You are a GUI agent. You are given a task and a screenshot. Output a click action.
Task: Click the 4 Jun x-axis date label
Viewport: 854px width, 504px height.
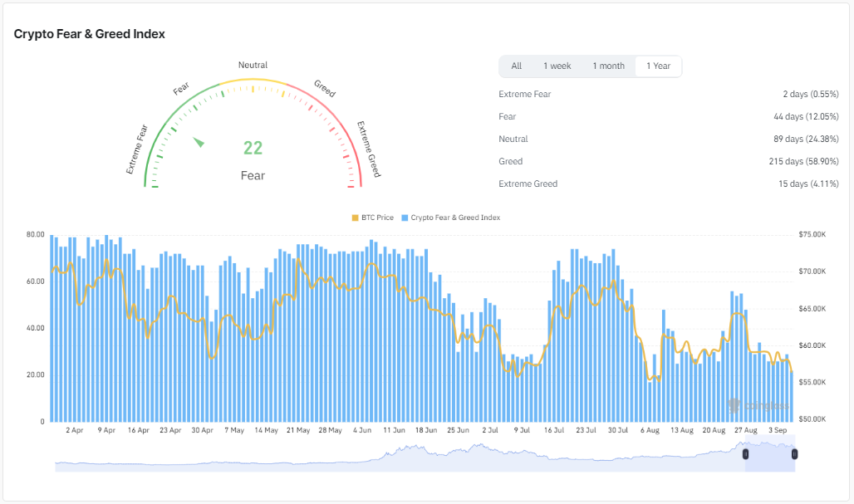[362, 430]
